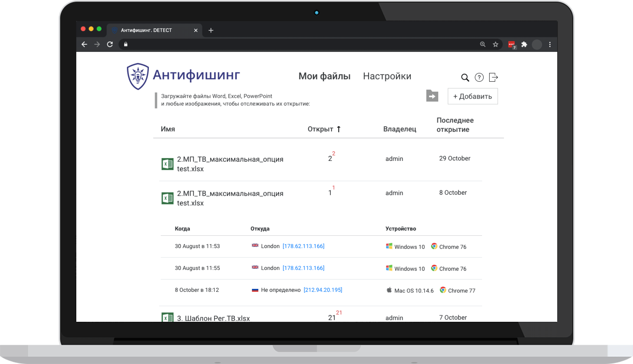
Task: Click the magnifier search icon in the Антифишинг header
Action: tap(465, 78)
